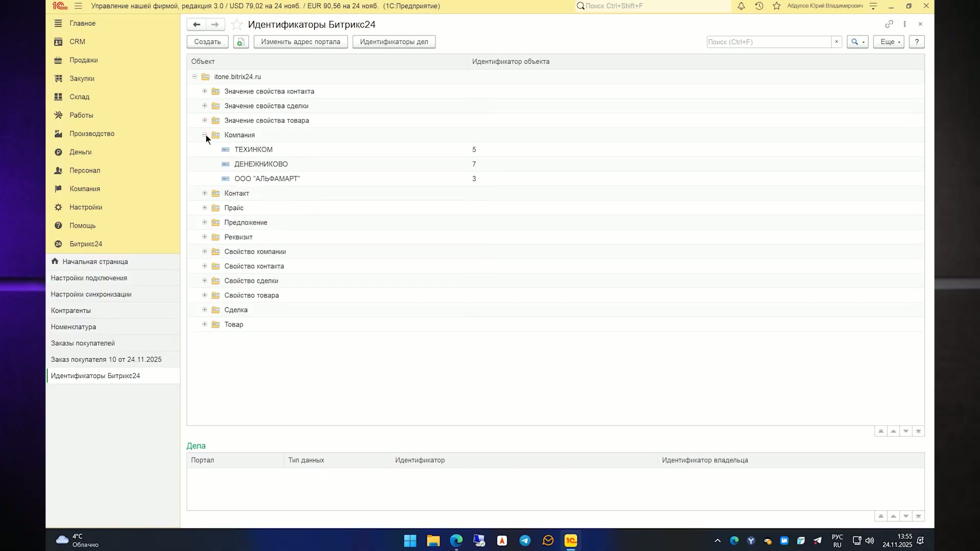This screenshot has width=980, height=551.
Task: Open the Еще dropdown menu
Action: tap(889, 42)
